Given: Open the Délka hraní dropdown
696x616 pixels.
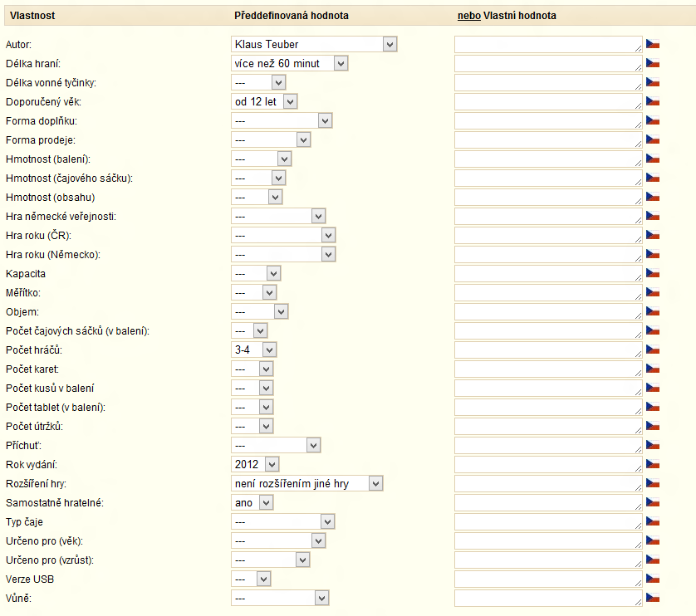Looking at the screenshot, I should click(x=289, y=63).
